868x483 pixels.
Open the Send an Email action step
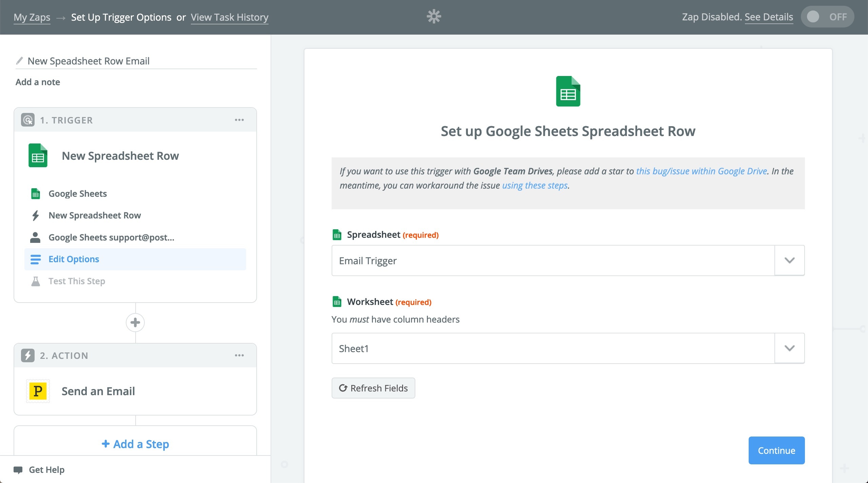[x=135, y=391]
